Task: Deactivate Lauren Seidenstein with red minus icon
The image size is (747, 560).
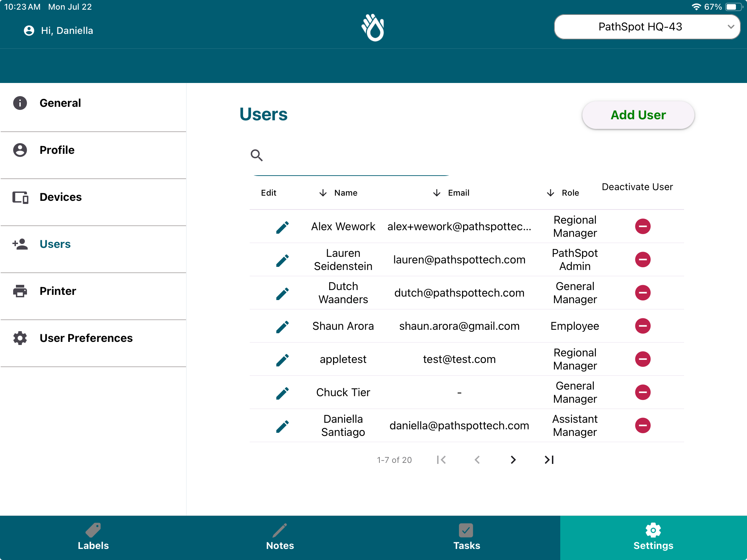Action: tap(643, 260)
